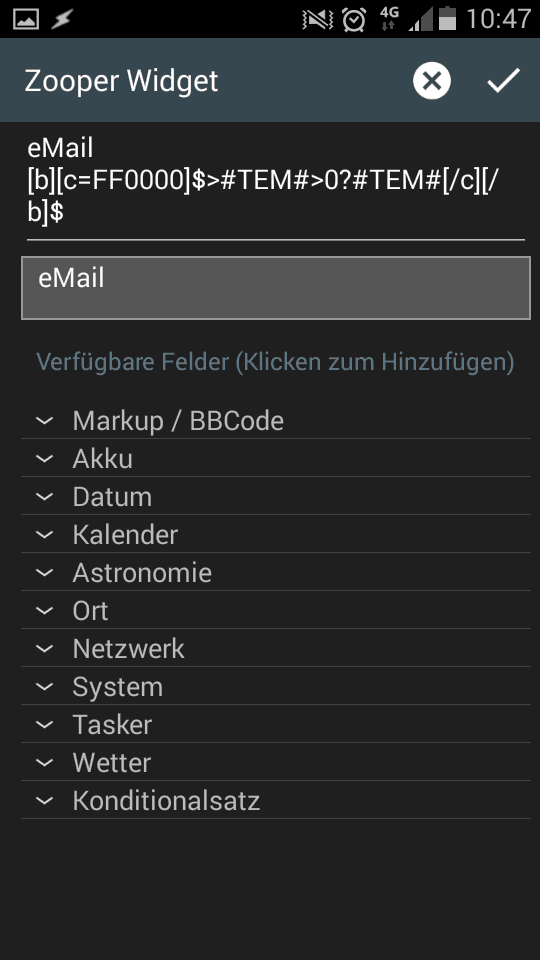540x960 pixels.
Task: Expand the Markup / BBCode section
Action: [276, 421]
